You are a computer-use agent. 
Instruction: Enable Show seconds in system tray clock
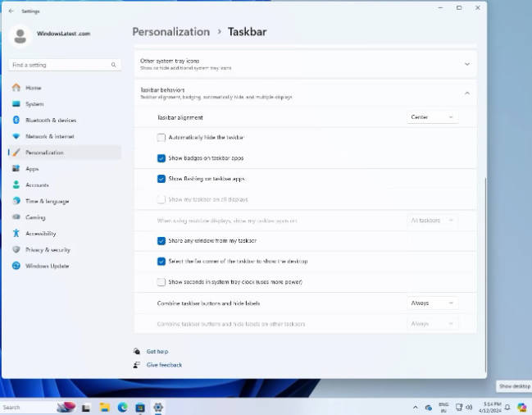(161, 282)
